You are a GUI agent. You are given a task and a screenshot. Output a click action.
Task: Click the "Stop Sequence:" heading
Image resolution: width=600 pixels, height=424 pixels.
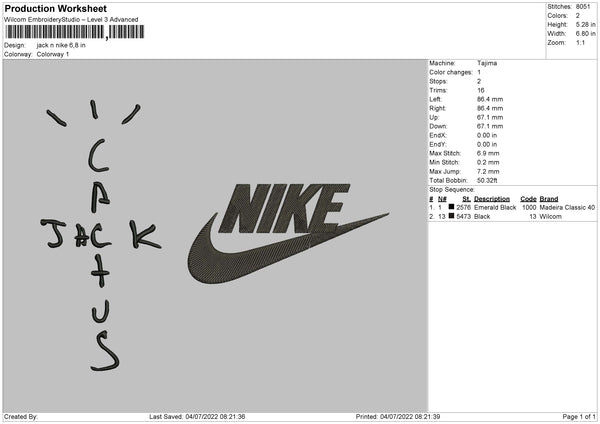click(452, 190)
